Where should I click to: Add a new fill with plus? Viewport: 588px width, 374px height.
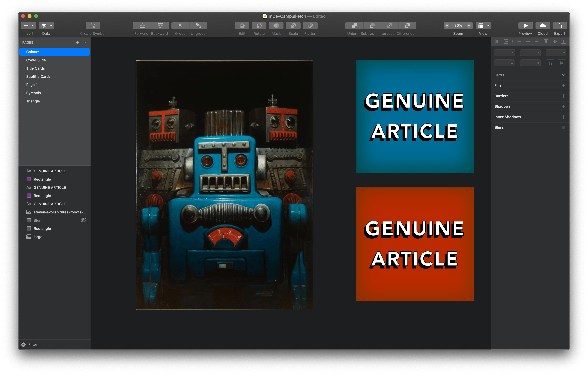(563, 86)
